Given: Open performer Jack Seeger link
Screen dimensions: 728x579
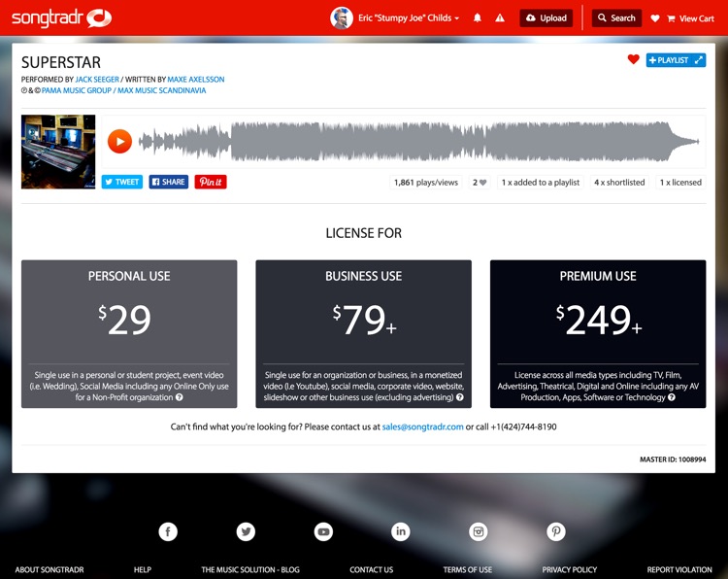Looking at the screenshot, I should [x=97, y=80].
